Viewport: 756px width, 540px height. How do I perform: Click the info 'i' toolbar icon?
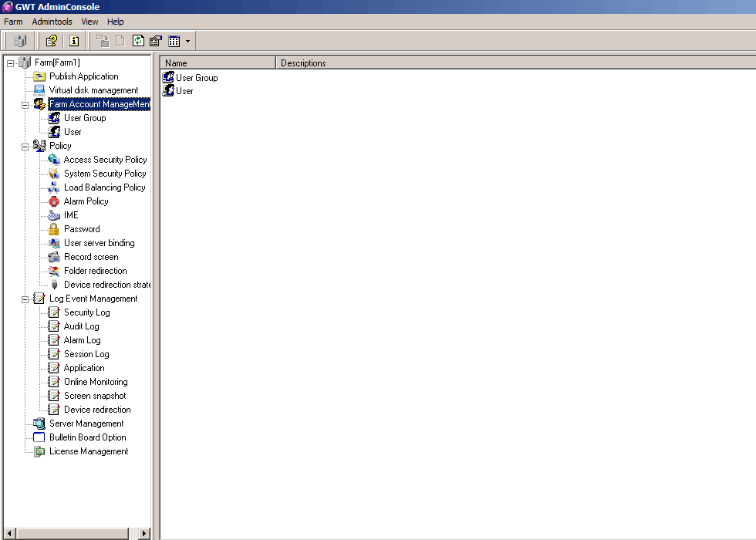pyautogui.click(x=74, y=41)
